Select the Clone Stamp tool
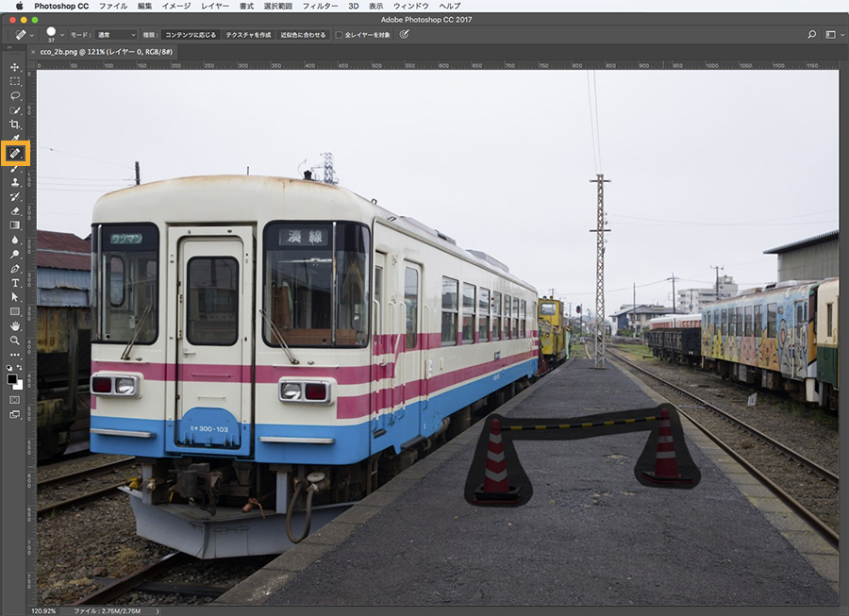Viewport: 849px width, 616px height. point(14,182)
